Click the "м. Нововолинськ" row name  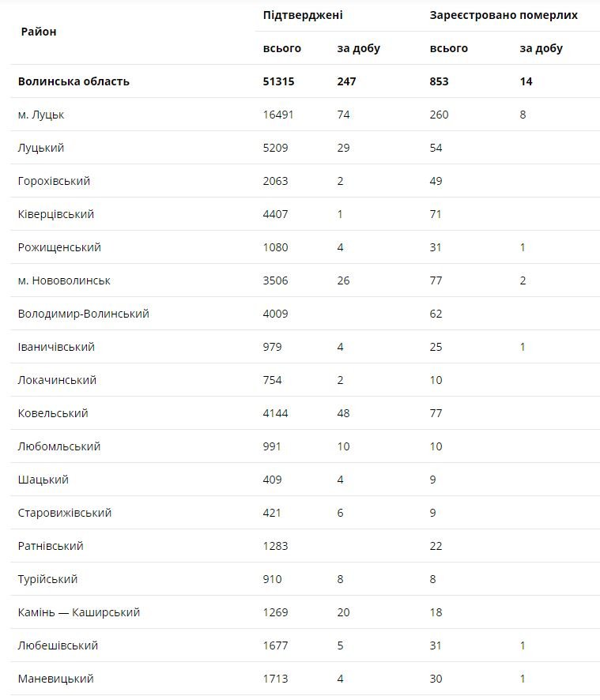tap(64, 280)
